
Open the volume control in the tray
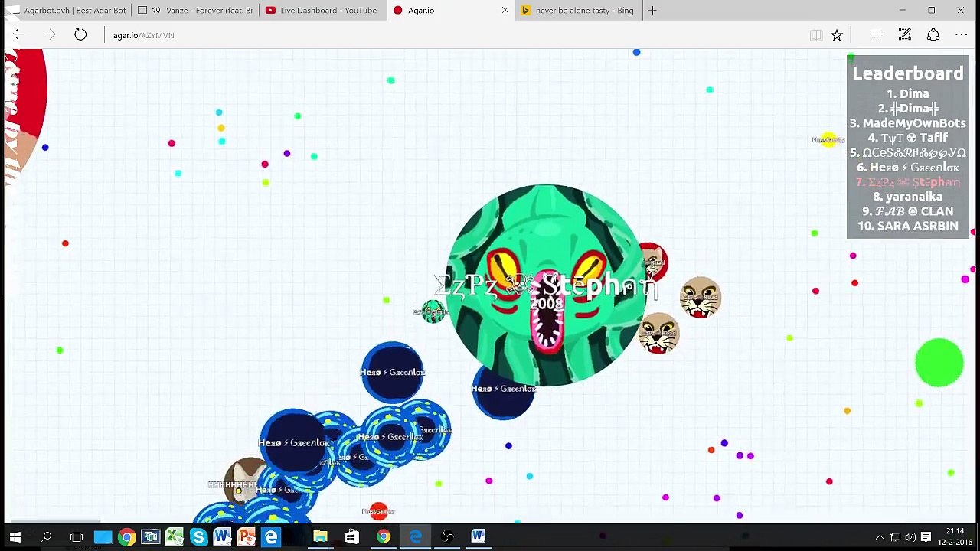pos(910,537)
